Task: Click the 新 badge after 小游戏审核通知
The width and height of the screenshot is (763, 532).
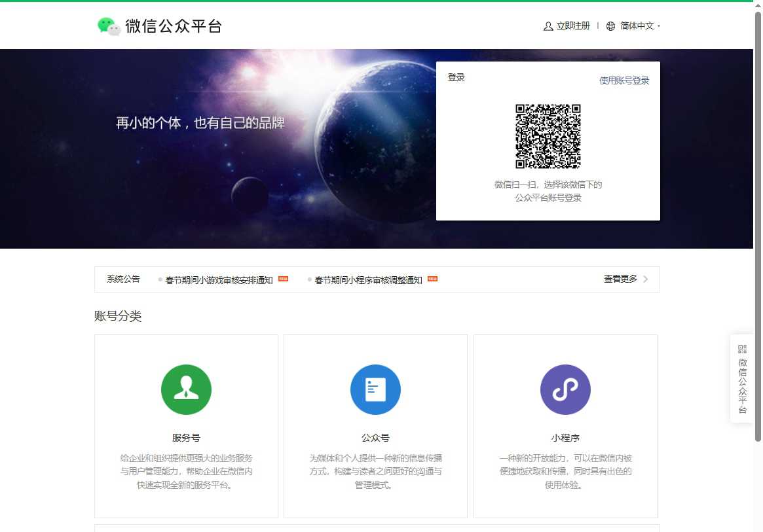Action: [x=282, y=279]
